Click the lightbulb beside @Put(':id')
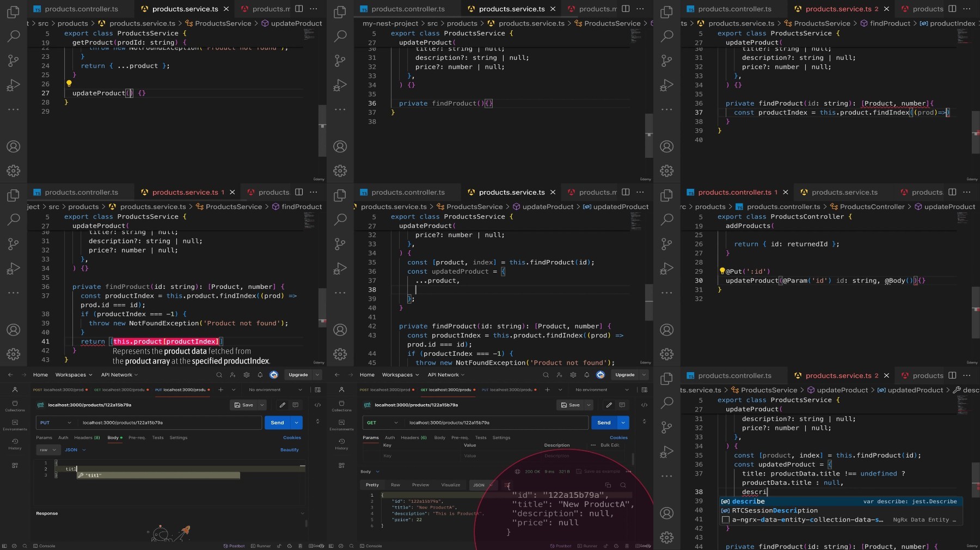The height and width of the screenshot is (550, 980). [722, 271]
